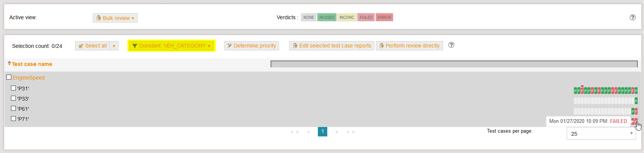Screen dimensions: 644x153
Task: Click the green P result in the 'P61' row
Action: [633, 112]
